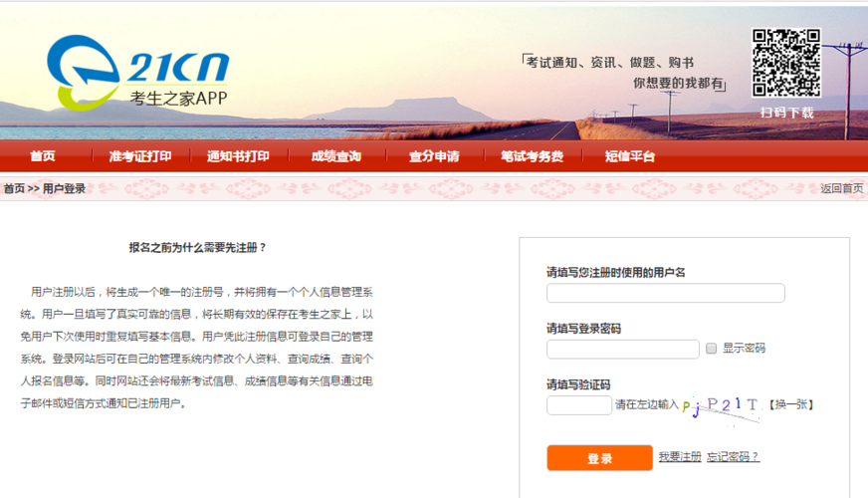Refresh captcha via 换一张 link
The width and height of the screenshot is (868, 498).
coord(791,405)
